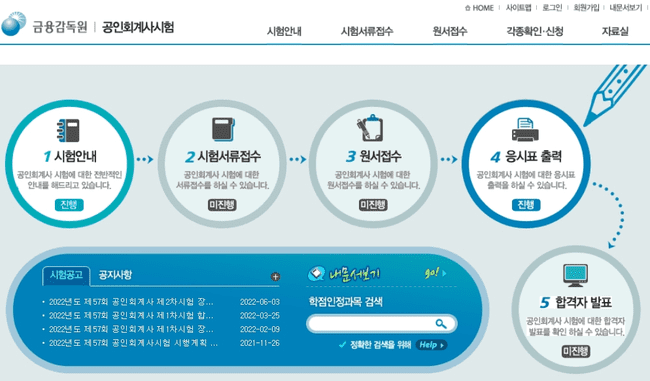Click the 내문서보기 document icon
The height and width of the screenshot is (381, 650).
(x=316, y=274)
